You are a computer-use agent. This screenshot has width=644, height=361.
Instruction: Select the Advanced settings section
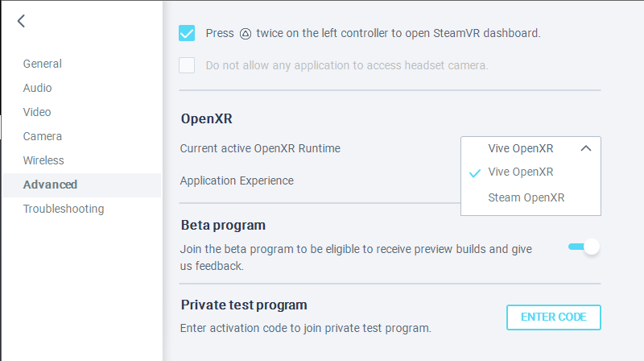point(50,185)
